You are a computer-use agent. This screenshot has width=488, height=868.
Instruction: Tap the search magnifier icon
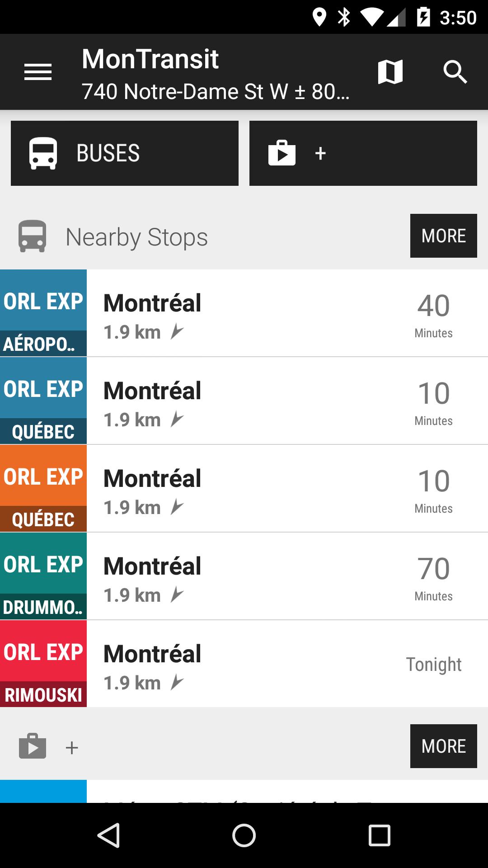[x=455, y=72]
